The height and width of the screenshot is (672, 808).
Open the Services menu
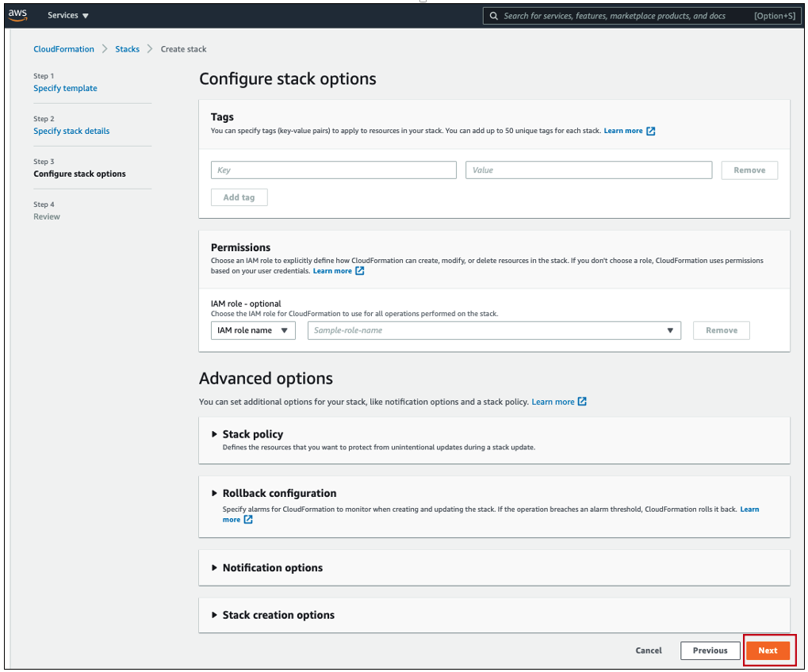(x=68, y=15)
